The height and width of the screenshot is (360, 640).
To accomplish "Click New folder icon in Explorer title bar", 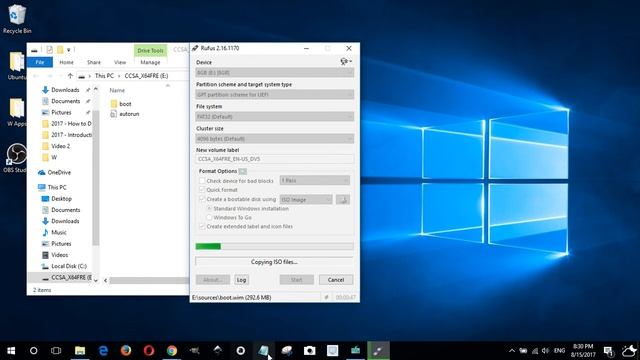I will [60, 50].
